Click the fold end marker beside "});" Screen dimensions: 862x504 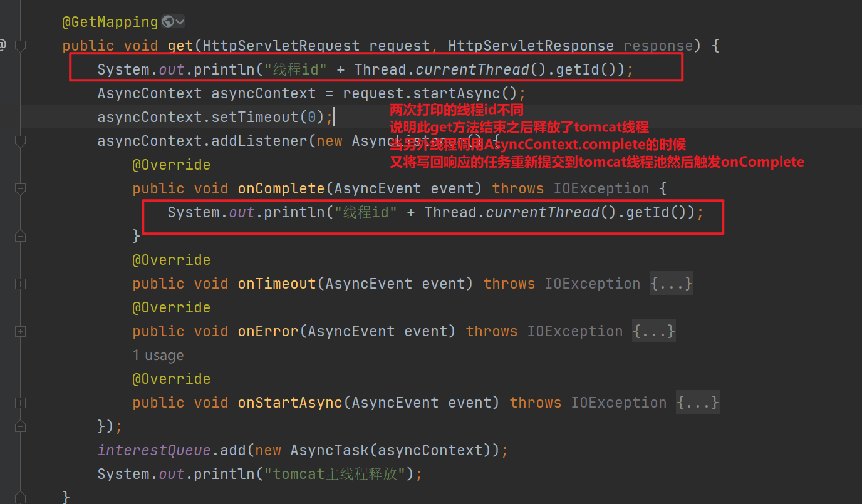(x=20, y=426)
